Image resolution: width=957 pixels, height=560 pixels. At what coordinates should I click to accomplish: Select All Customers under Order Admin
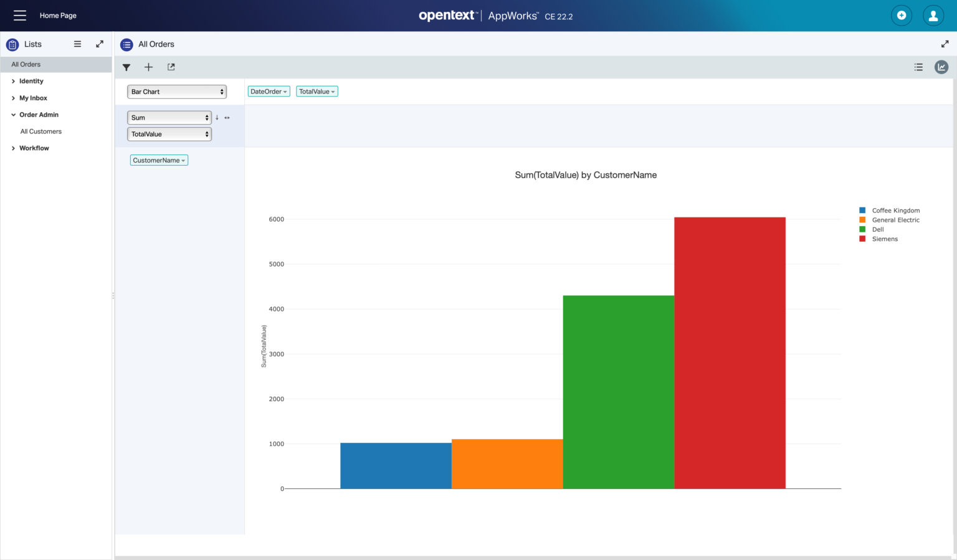tap(40, 131)
